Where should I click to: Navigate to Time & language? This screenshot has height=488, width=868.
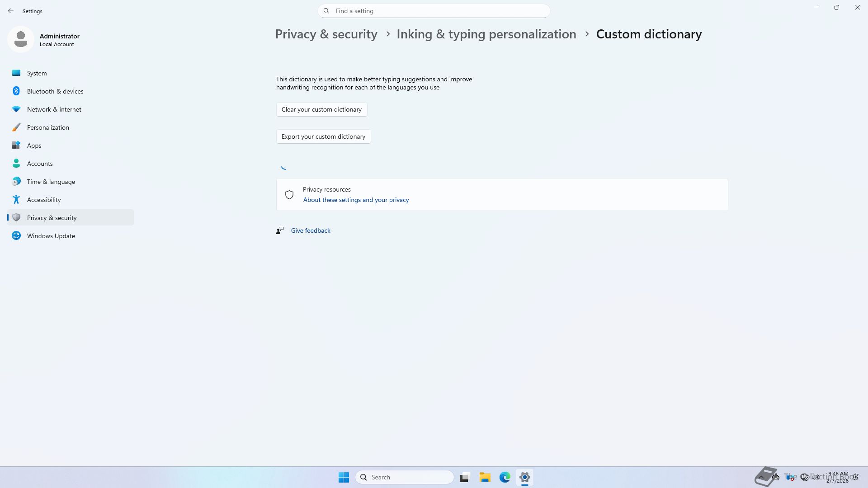coord(51,182)
